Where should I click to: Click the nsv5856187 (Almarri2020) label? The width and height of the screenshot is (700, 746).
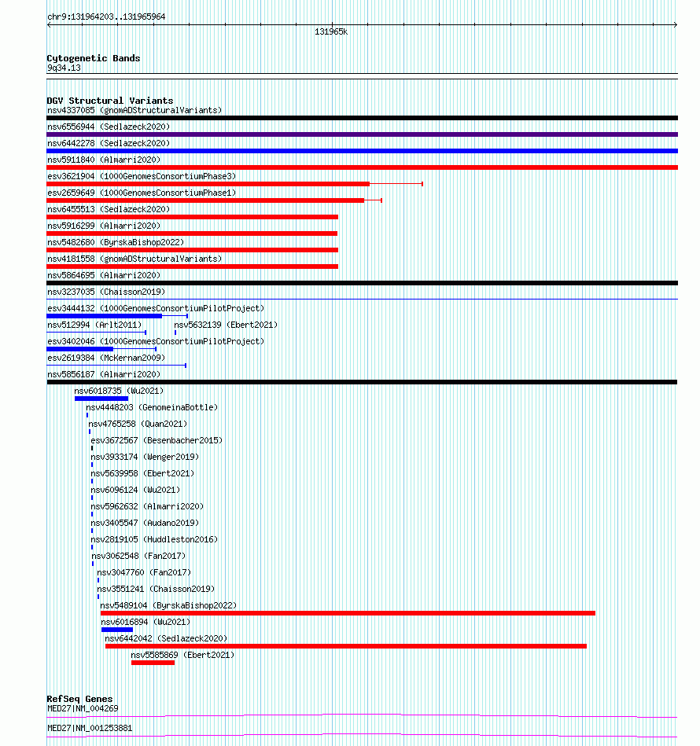point(104,374)
